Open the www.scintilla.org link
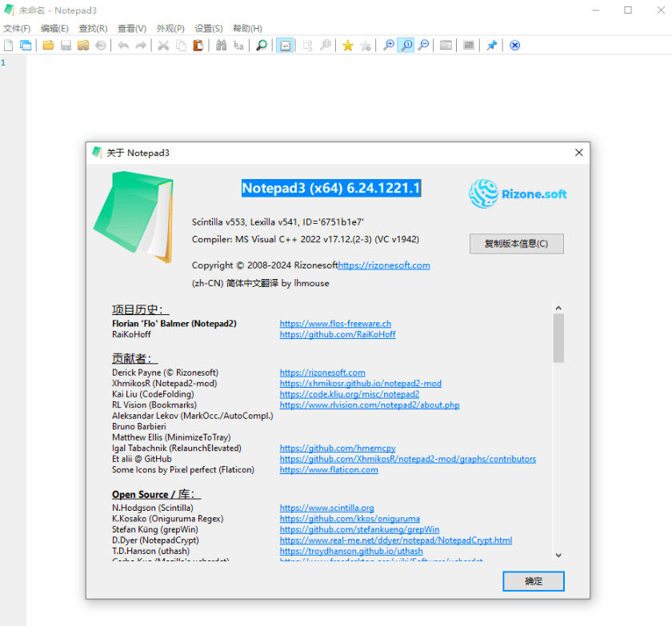 326,508
